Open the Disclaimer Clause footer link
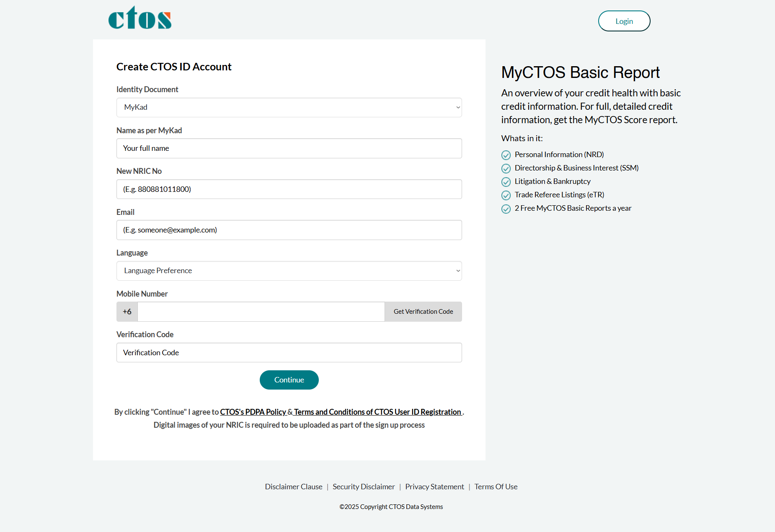 [294, 486]
